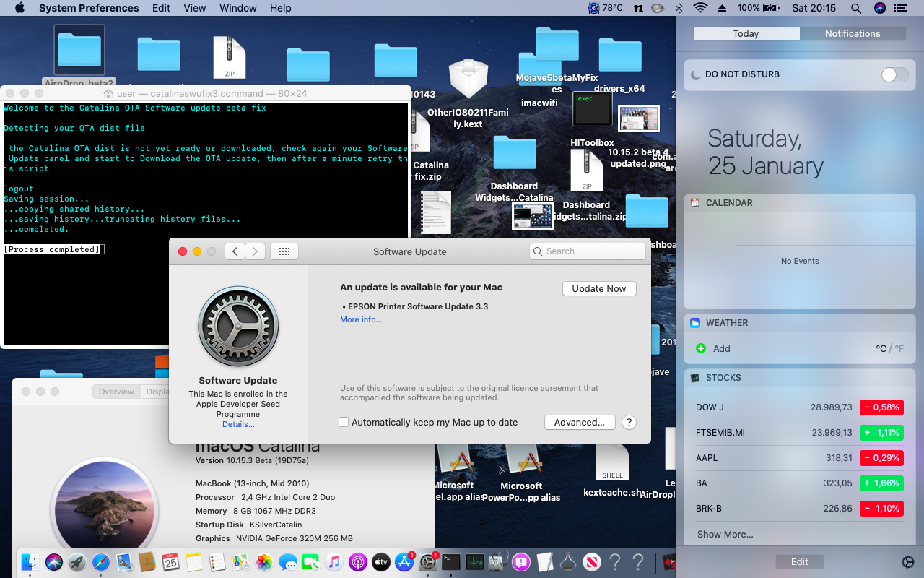The height and width of the screenshot is (578, 924).
Task: Click the Software Update search field
Action: click(588, 251)
